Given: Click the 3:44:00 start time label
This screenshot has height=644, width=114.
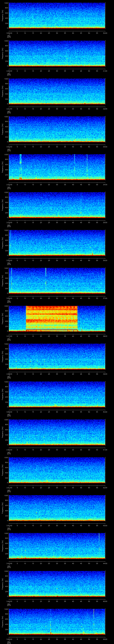Looking at the screenshot, I should click(9, 601).
